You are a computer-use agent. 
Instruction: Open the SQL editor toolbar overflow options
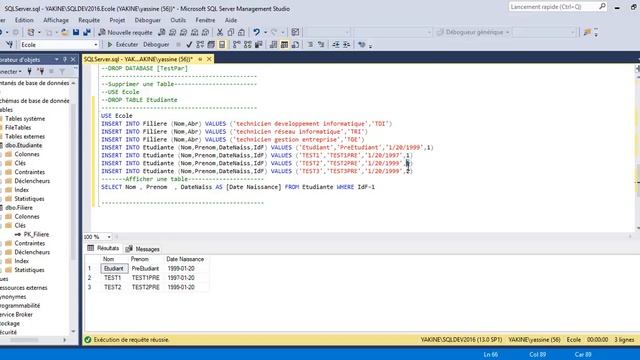[x=371, y=45]
